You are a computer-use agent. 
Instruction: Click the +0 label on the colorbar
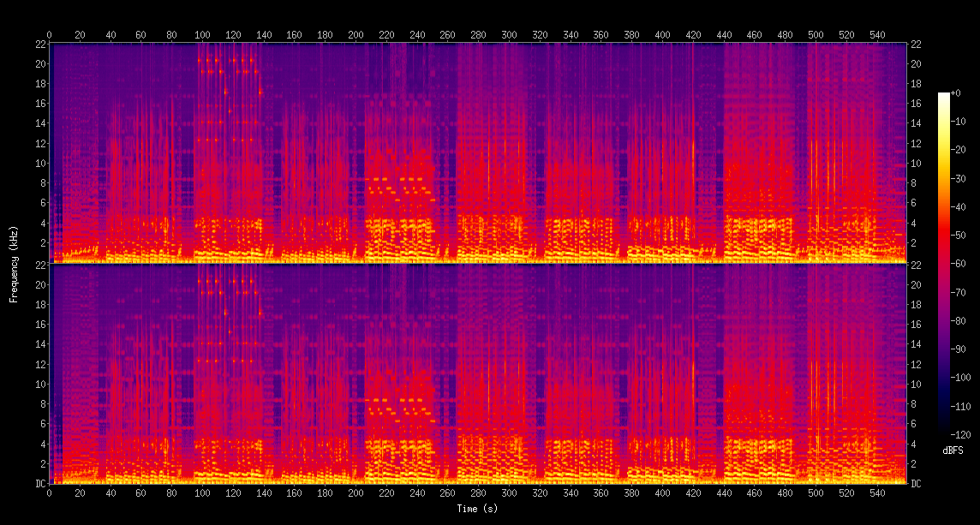point(956,92)
